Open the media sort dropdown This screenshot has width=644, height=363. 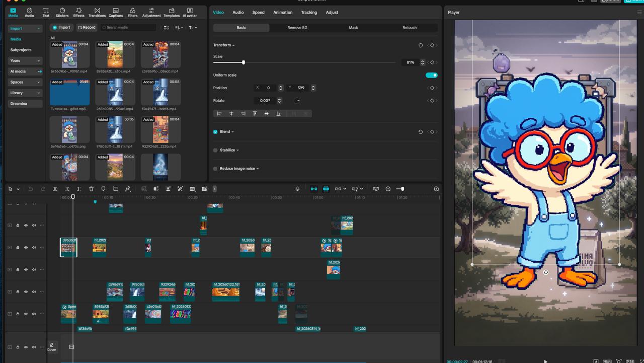[179, 28]
